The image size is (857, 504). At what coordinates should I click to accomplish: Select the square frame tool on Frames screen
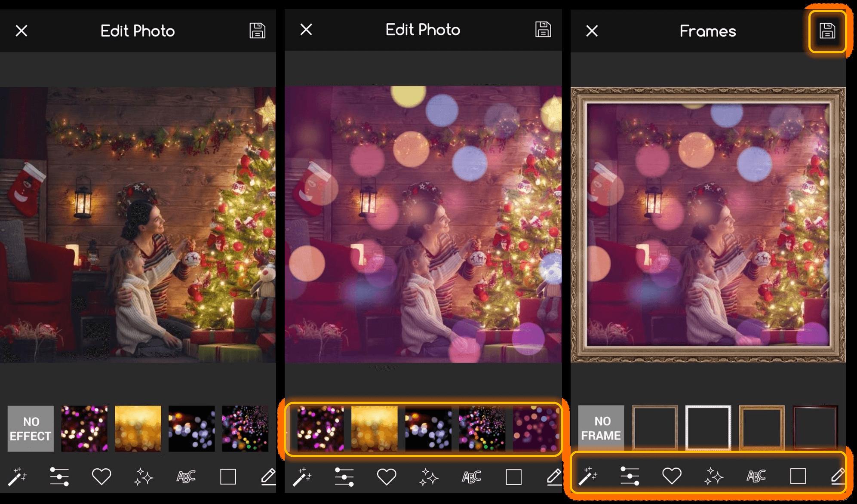click(x=798, y=476)
